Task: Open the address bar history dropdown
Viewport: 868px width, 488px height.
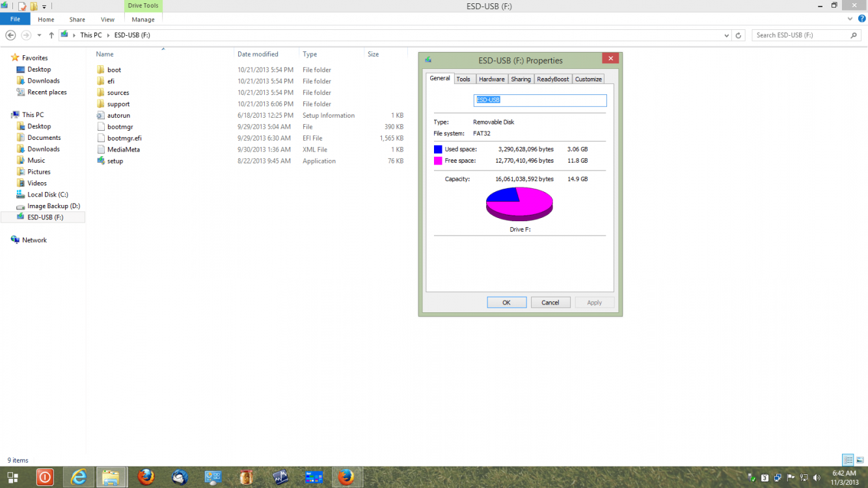Action: [727, 35]
